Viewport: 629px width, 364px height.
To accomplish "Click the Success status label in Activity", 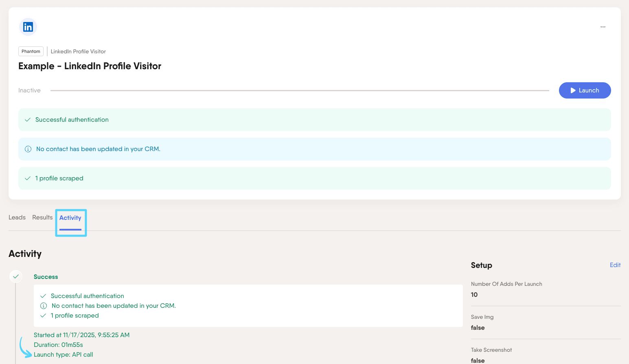I will point(46,276).
